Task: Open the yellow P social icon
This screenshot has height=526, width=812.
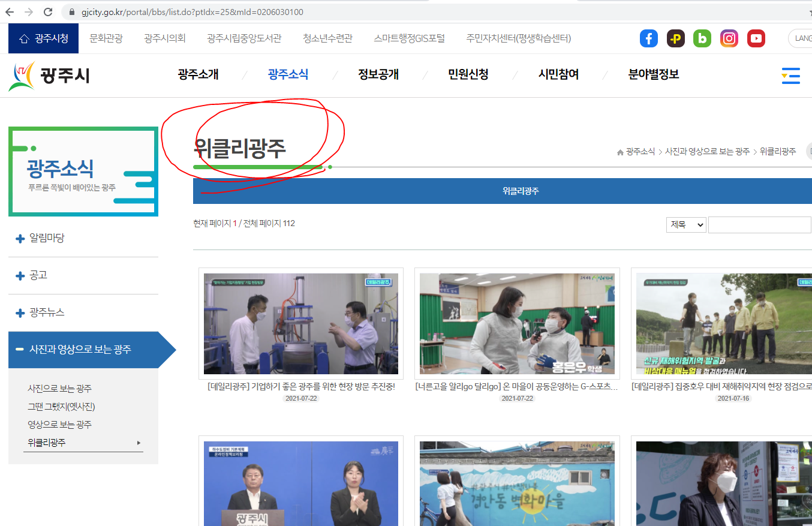Action: coord(676,38)
